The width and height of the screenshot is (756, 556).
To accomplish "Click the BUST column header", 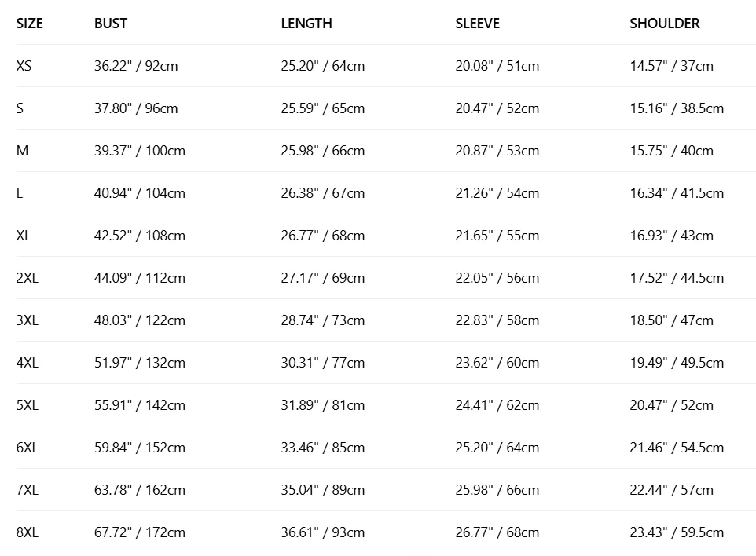I will click(111, 23).
